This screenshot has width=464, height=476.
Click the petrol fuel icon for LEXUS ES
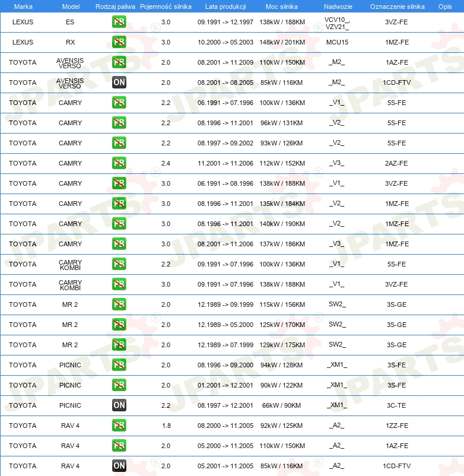tap(119, 22)
